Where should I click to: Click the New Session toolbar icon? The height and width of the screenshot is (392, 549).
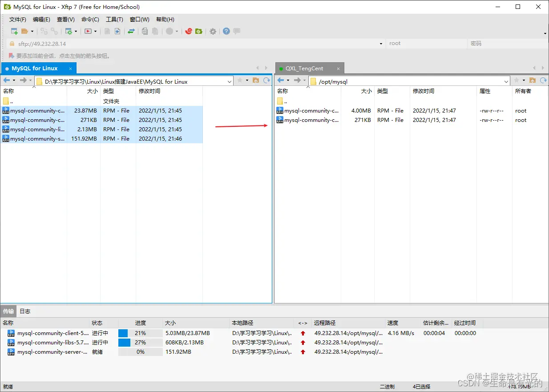14,31
